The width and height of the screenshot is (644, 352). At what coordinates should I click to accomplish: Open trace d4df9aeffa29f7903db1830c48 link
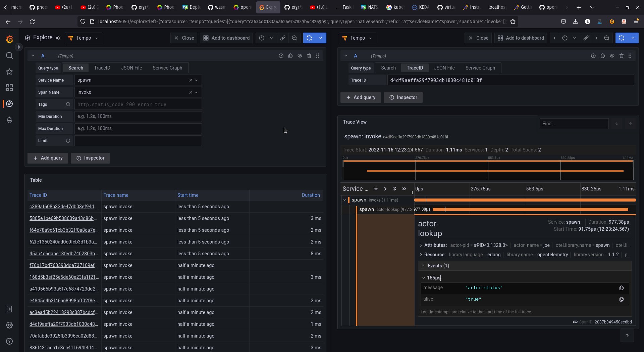[x=64, y=324]
